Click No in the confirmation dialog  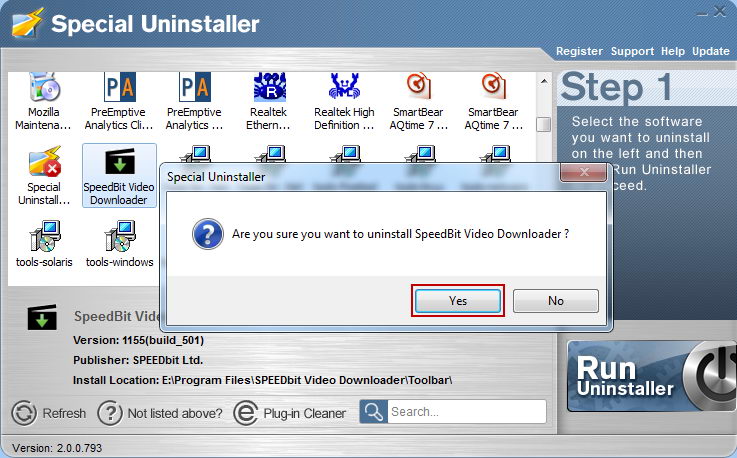click(556, 300)
